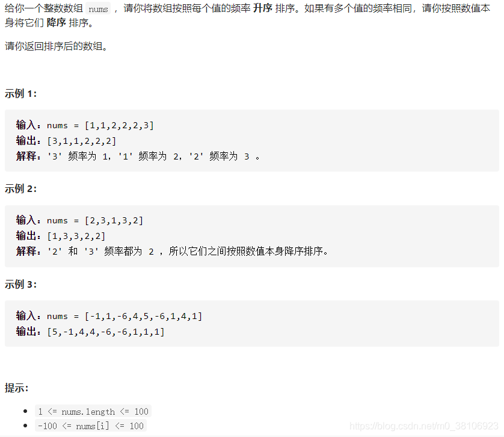Click the 提示 heading
Screen dimensions: 504x437
point(17,388)
